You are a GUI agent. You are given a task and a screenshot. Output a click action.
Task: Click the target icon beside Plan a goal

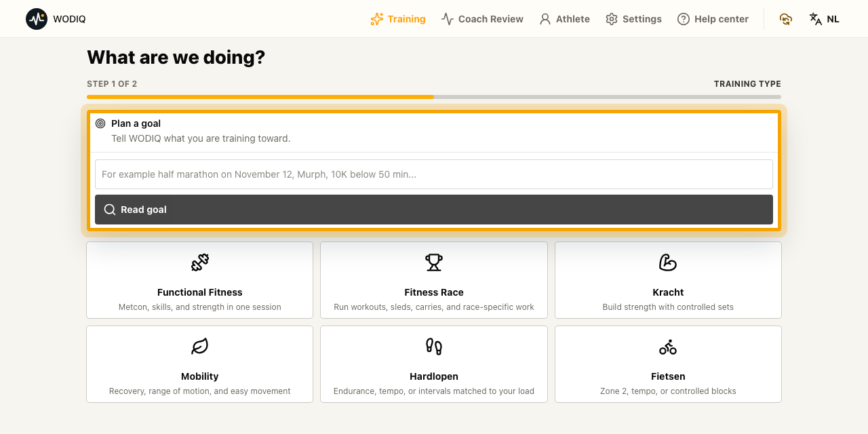tap(100, 123)
